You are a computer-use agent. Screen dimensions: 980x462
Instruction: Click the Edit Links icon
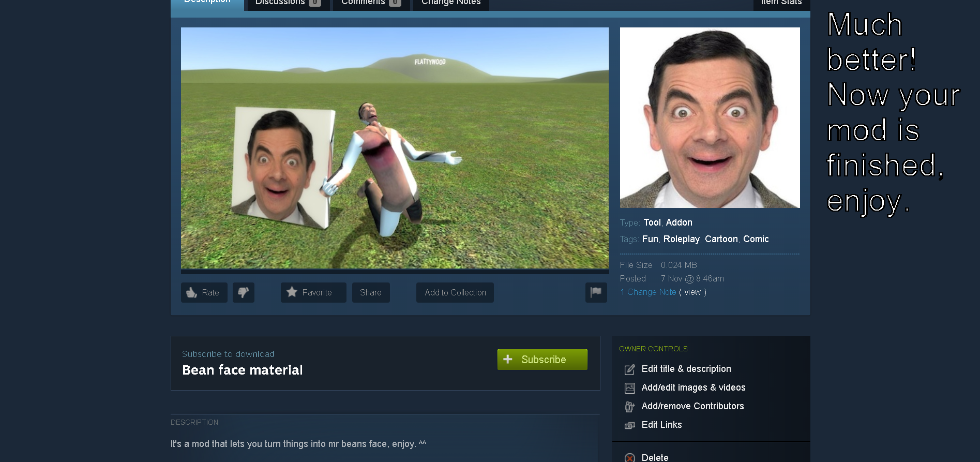629,425
